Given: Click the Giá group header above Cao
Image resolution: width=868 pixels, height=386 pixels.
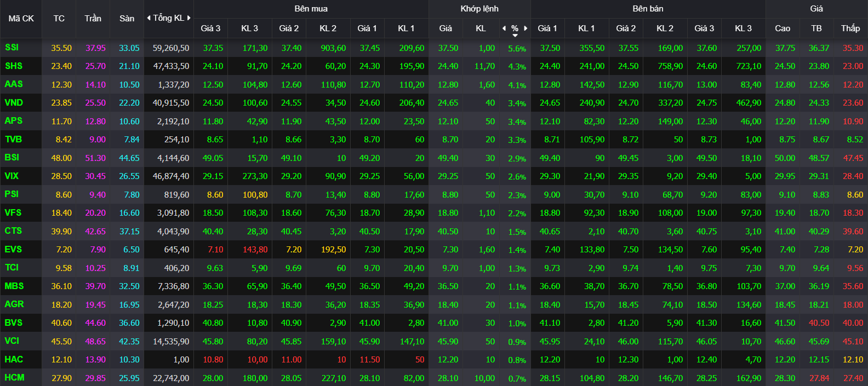Looking at the screenshot, I should coord(816,9).
